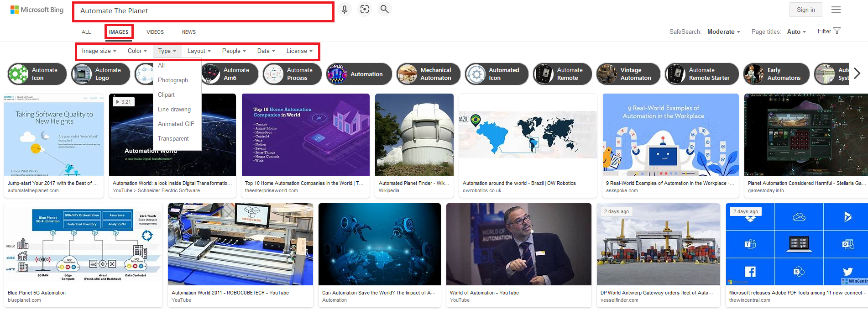Open the Can Automation Save the World image
The height and width of the screenshot is (310, 868).
tap(380, 244)
